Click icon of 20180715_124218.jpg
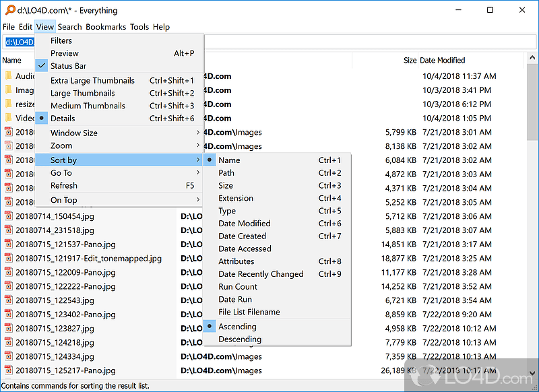This screenshot has height=392, width=539. point(9,343)
